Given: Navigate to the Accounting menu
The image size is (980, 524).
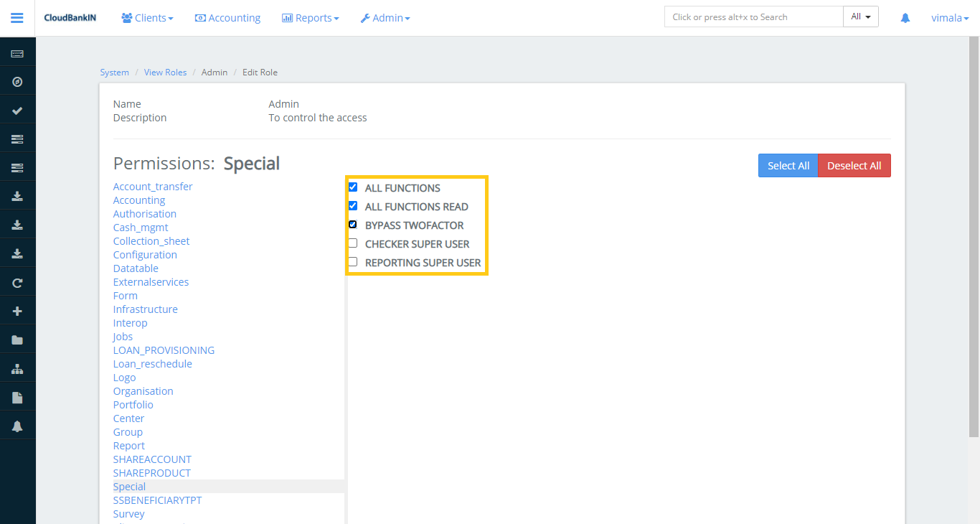Looking at the screenshot, I should tap(227, 17).
